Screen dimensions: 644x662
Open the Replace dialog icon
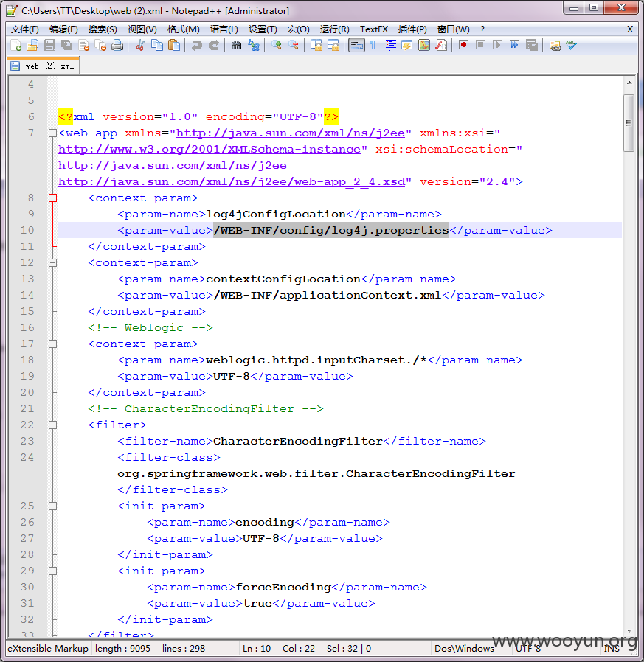coord(254,45)
